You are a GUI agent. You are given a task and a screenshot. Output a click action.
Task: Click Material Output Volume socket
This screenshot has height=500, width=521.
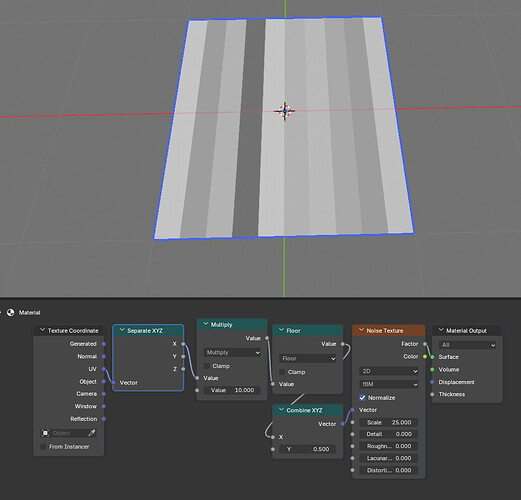[x=432, y=369]
